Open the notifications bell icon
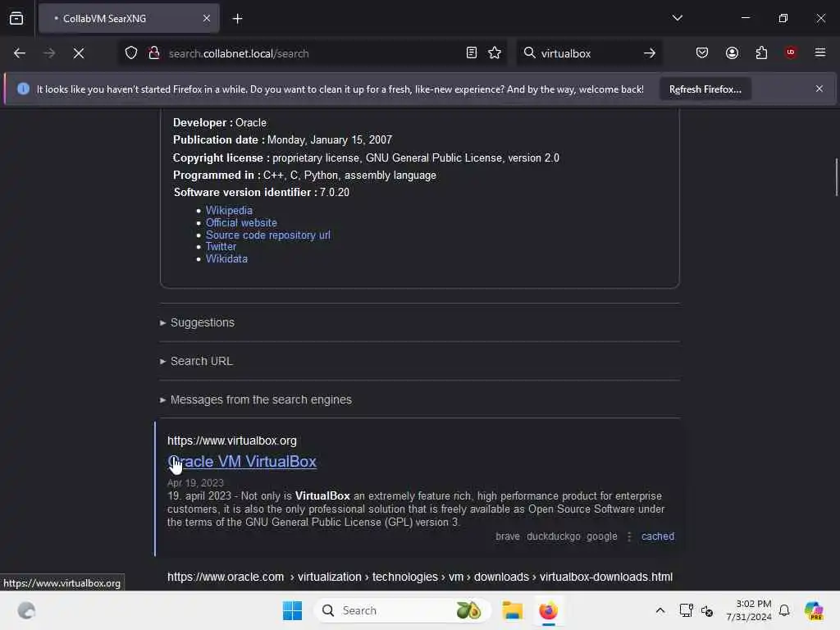This screenshot has width=840, height=630. point(784,610)
